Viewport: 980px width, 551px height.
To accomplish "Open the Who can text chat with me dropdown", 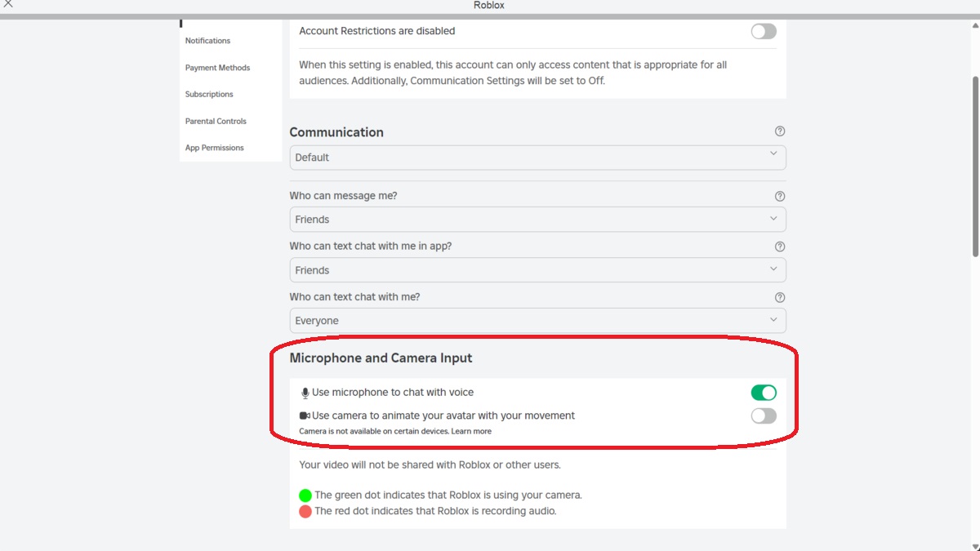I will pos(537,321).
